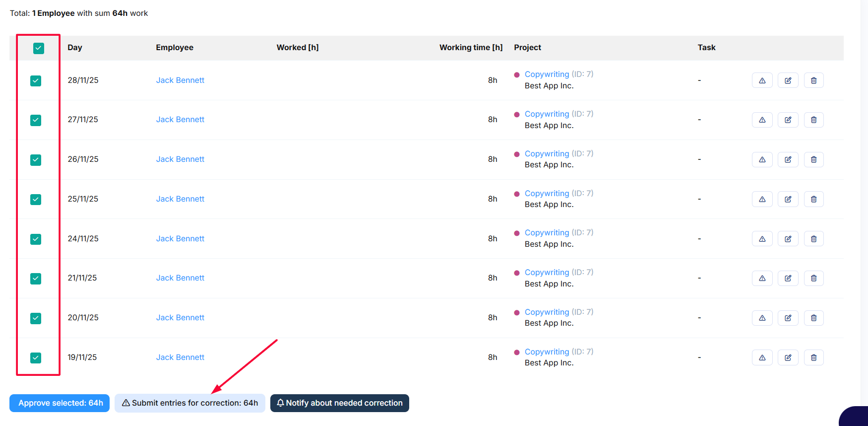868x426 pixels.
Task: Uncheck the 28/11/25 row checkbox
Action: pos(36,81)
